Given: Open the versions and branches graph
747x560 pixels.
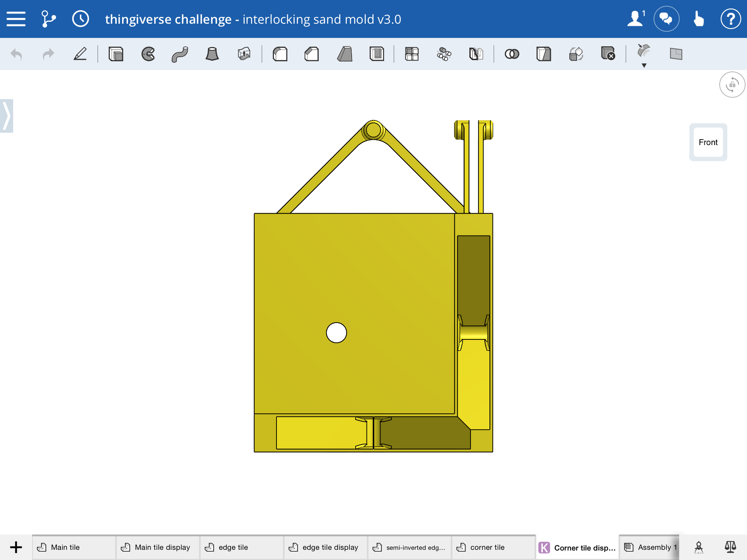Looking at the screenshot, I should (48, 19).
